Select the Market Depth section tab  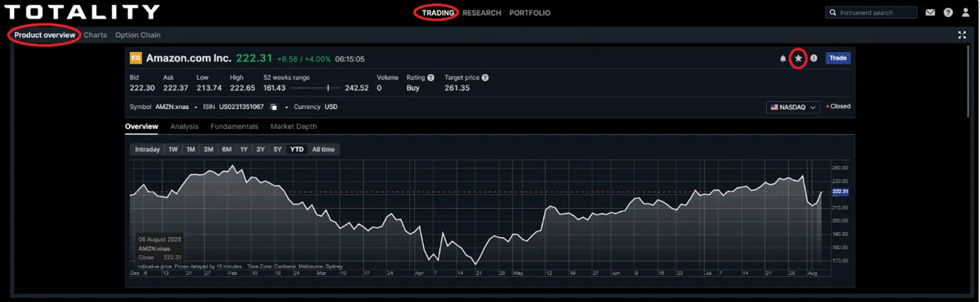[294, 127]
